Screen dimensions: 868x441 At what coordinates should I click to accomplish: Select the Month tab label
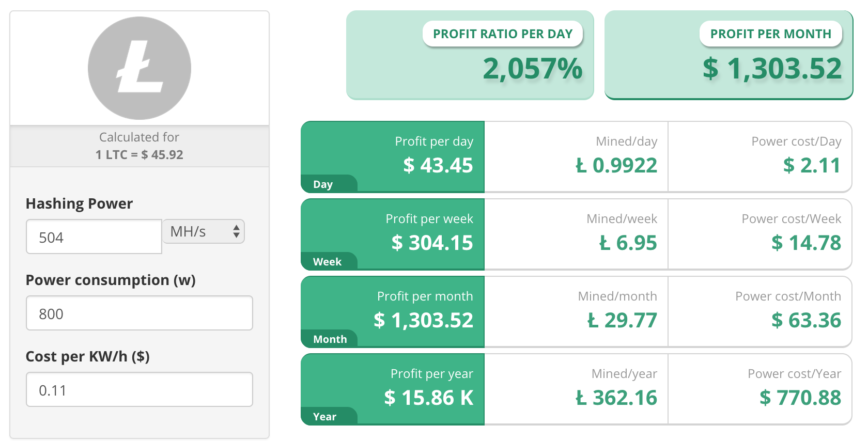coord(329,339)
